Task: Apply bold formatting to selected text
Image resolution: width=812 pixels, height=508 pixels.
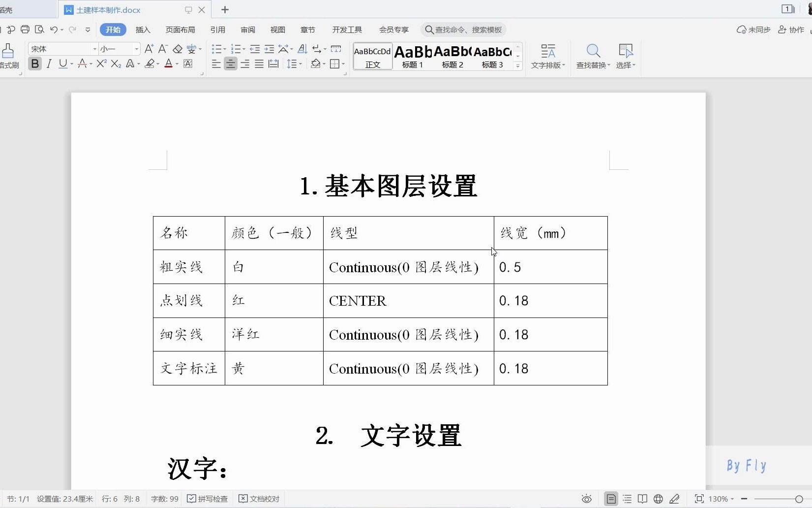Action: tap(34, 63)
